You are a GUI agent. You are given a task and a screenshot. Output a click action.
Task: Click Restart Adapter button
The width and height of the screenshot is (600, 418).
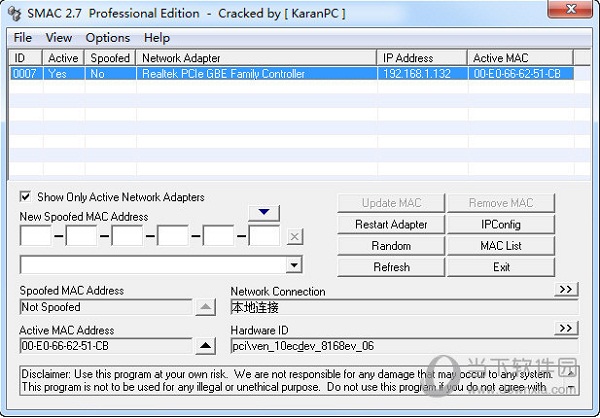[391, 224]
